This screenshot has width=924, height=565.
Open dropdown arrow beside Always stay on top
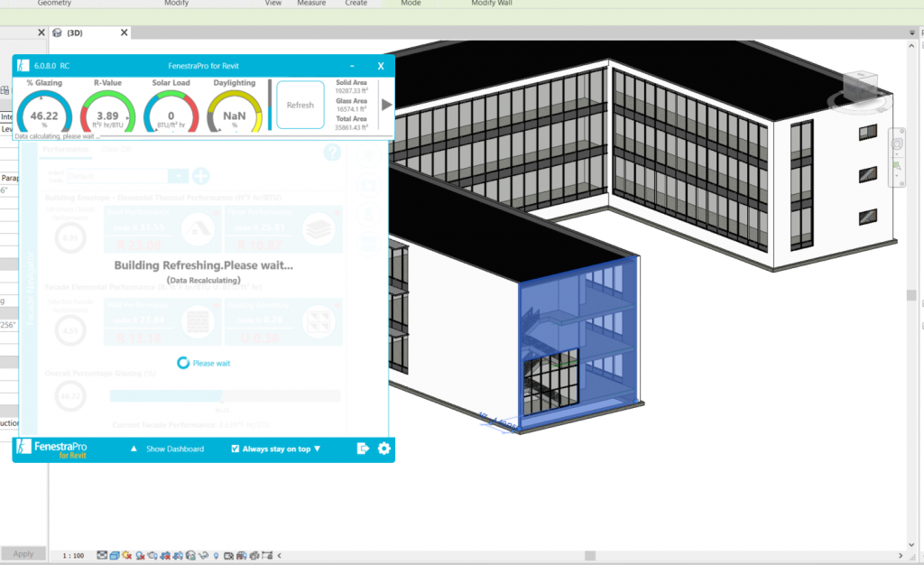coord(317,449)
